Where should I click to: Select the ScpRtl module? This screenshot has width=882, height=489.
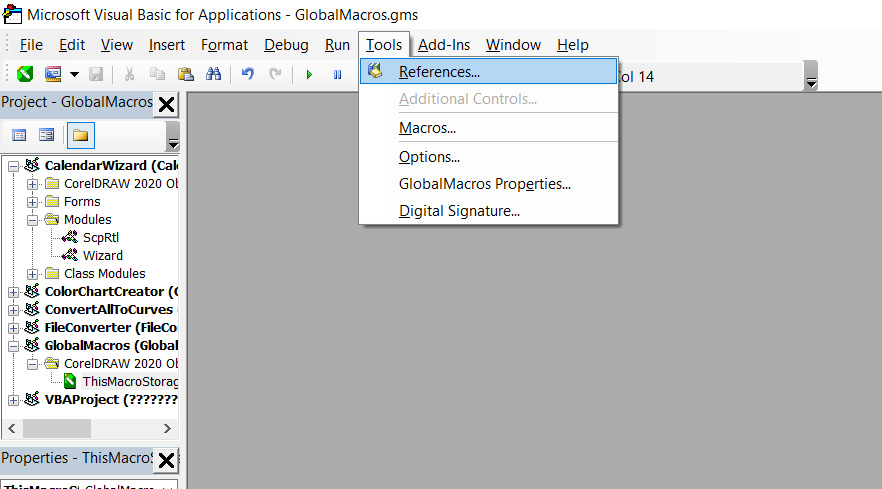point(101,237)
